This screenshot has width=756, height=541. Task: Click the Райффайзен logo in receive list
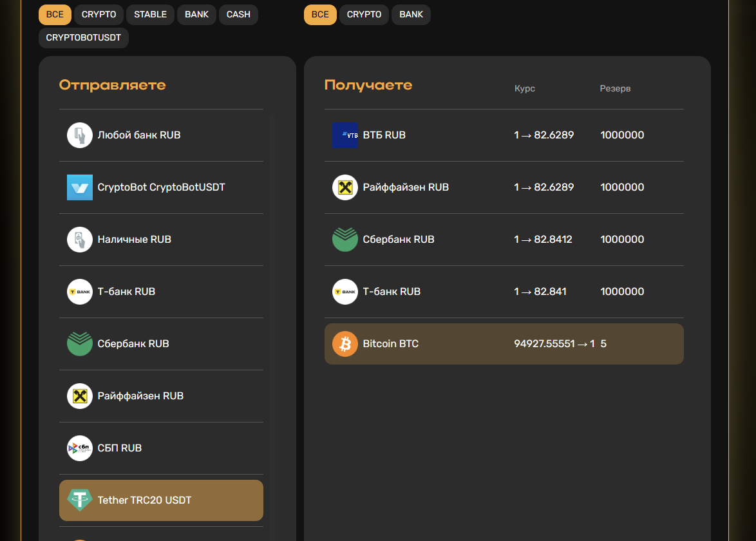(x=345, y=187)
